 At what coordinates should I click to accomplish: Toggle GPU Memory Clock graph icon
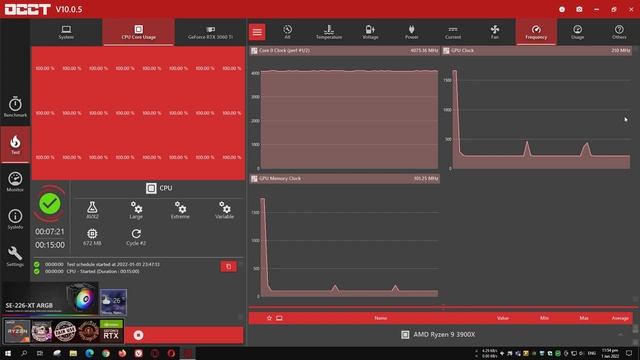[254, 179]
